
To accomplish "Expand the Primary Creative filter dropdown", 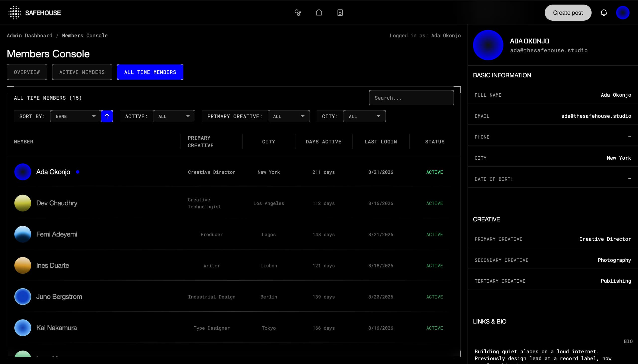I will click(289, 116).
